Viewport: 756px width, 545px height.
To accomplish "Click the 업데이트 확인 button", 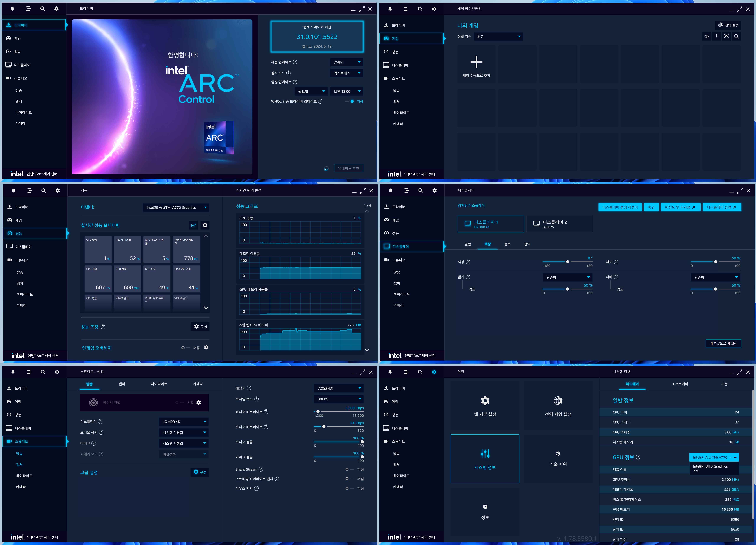I will 348,168.
